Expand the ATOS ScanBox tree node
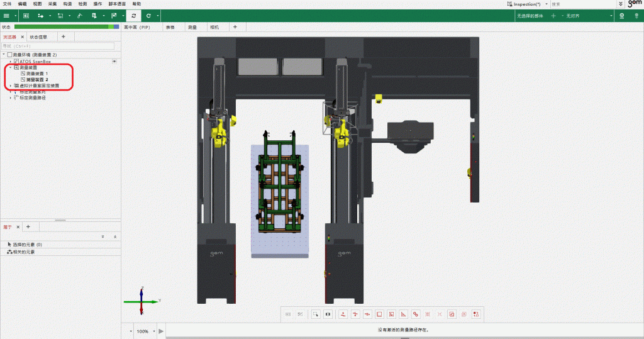644x339 pixels. (x=11, y=61)
